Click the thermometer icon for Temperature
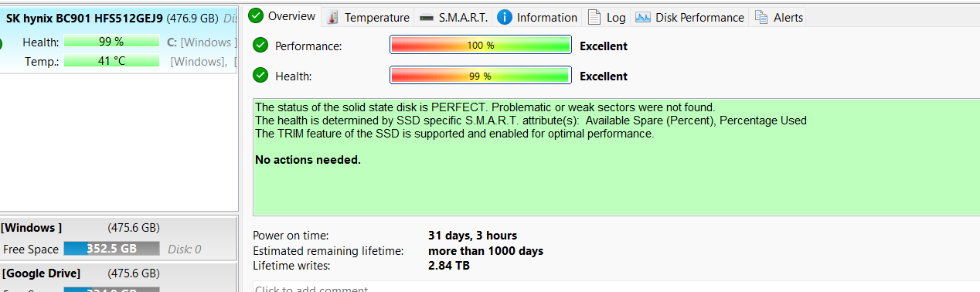The image size is (980, 292). [x=332, y=17]
